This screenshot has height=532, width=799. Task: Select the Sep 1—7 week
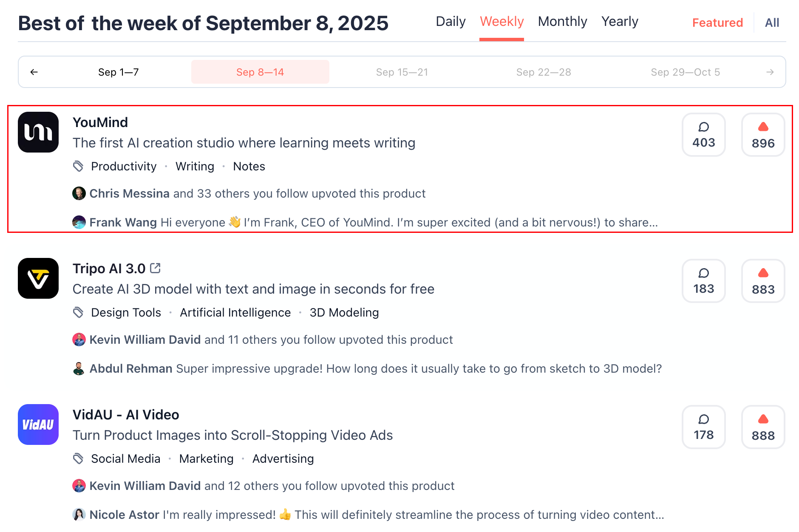coord(118,72)
